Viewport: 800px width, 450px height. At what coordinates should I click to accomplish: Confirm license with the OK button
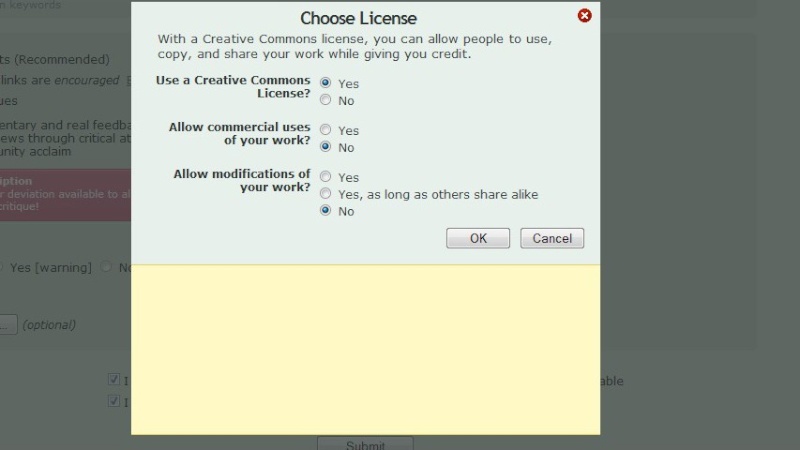pos(478,238)
